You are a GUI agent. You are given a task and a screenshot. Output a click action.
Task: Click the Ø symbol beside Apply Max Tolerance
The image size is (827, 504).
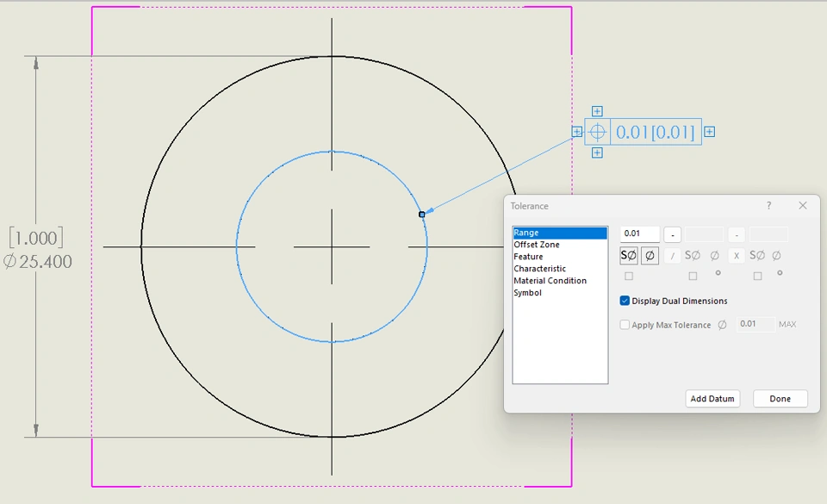tap(722, 325)
